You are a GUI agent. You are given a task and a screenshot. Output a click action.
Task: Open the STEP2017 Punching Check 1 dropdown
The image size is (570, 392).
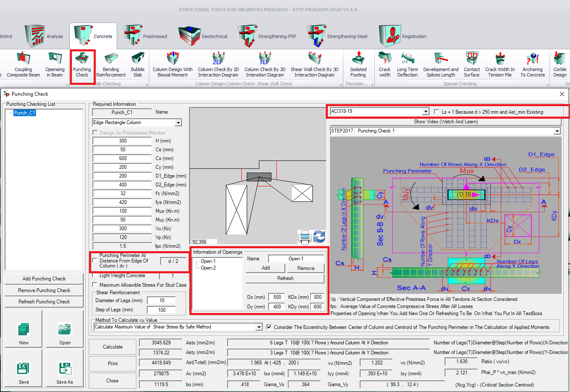(557, 131)
